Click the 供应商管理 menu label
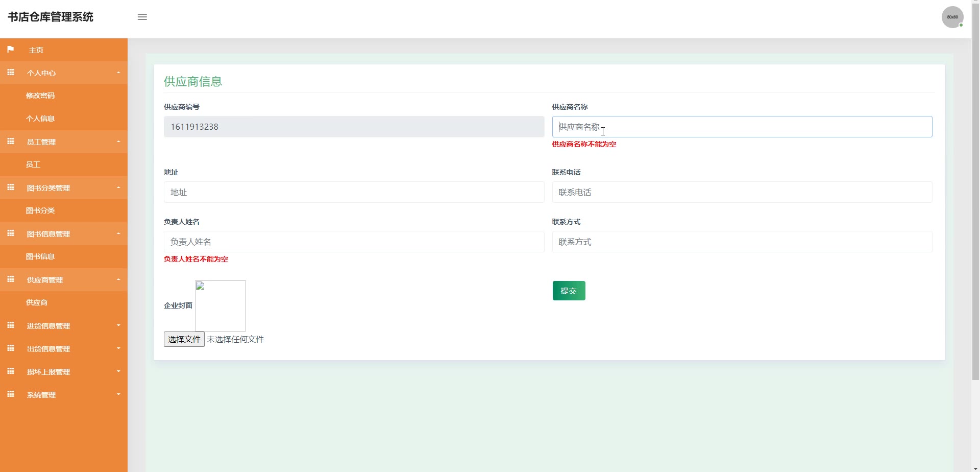This screenshot has height=472, width=980. [45, 280]
